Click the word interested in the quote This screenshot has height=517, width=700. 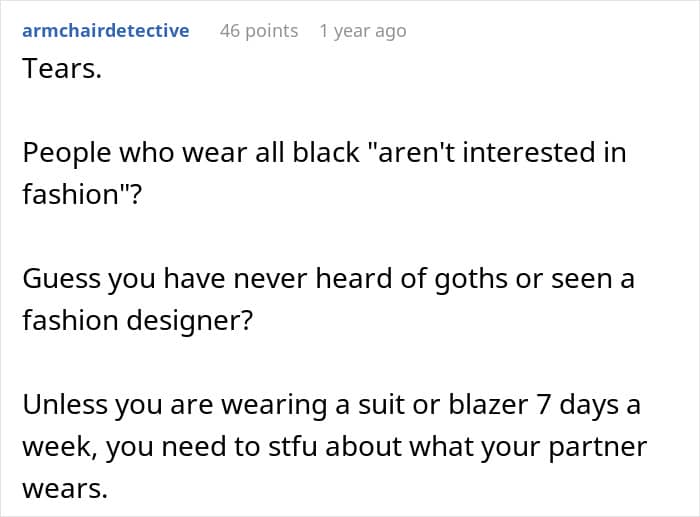pos(529,152)
